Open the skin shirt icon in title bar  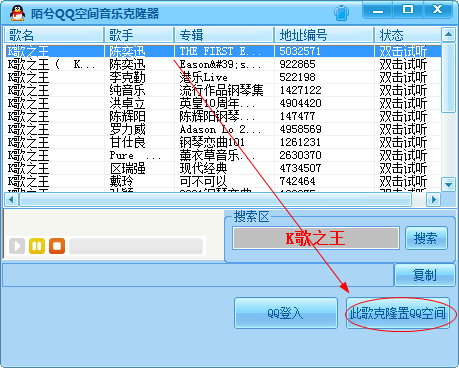(341, 13)
